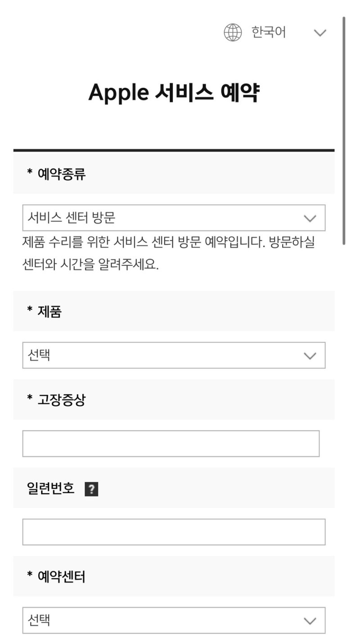Click the globe language icon

pyautogui.click(x=233, y=33)
